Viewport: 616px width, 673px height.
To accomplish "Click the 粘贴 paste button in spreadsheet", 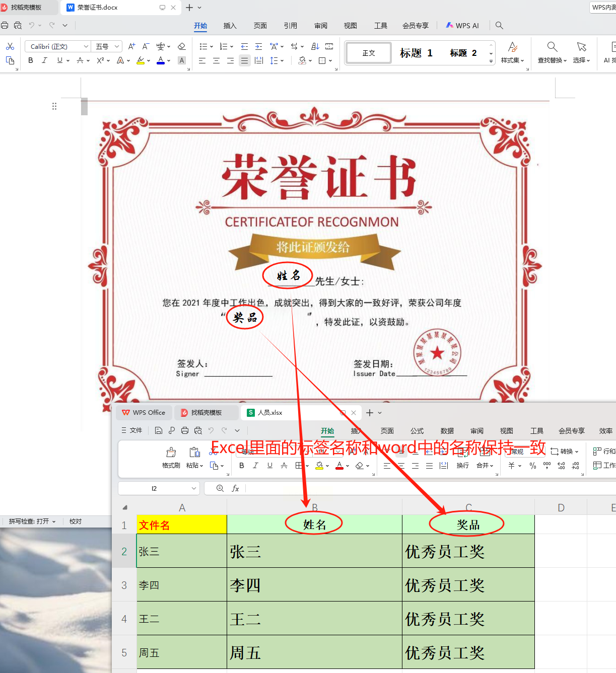I will 194,458.
